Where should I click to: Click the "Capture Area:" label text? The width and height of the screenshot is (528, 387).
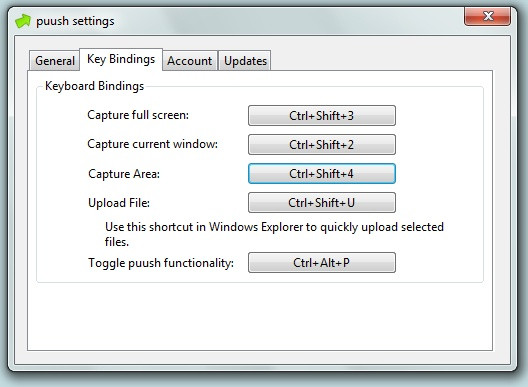(124, 174)
